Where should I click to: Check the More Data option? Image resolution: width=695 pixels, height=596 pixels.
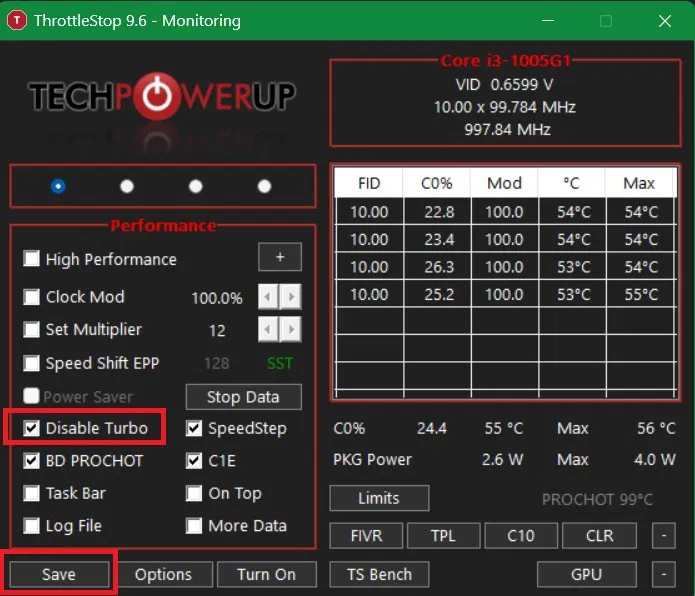pyautogui.click(x=194, y=526)
